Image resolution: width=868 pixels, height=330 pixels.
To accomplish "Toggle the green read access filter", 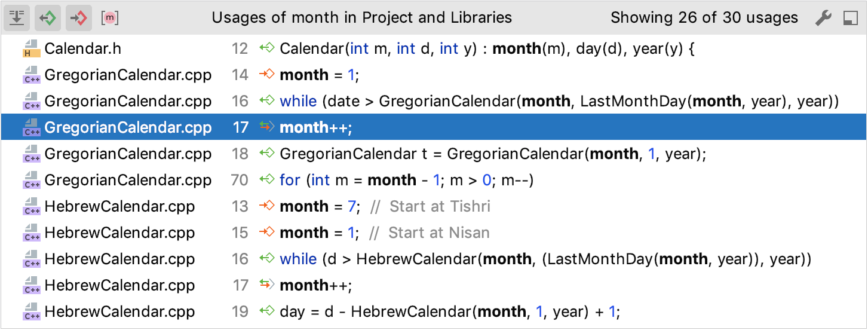I will click(x=47, y=18).
